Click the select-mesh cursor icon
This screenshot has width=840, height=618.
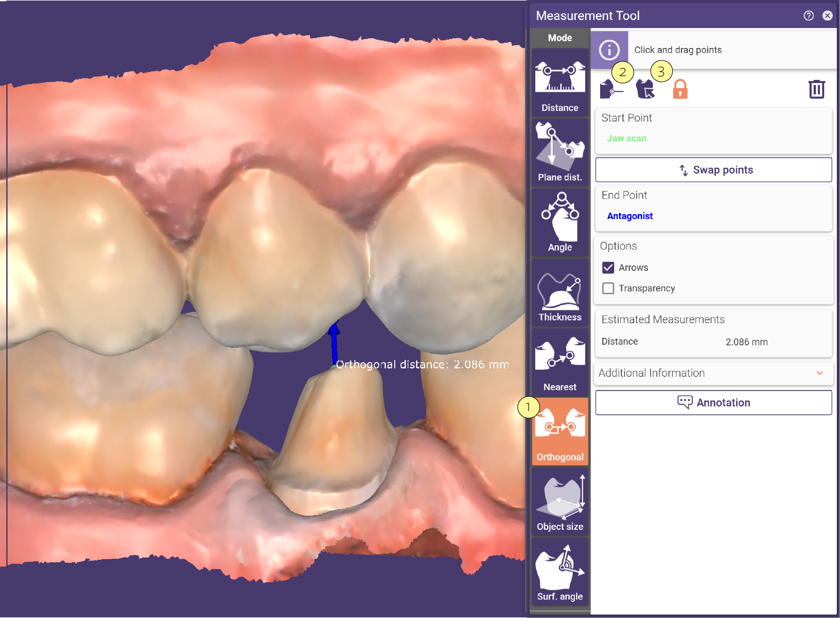(645, 89)
